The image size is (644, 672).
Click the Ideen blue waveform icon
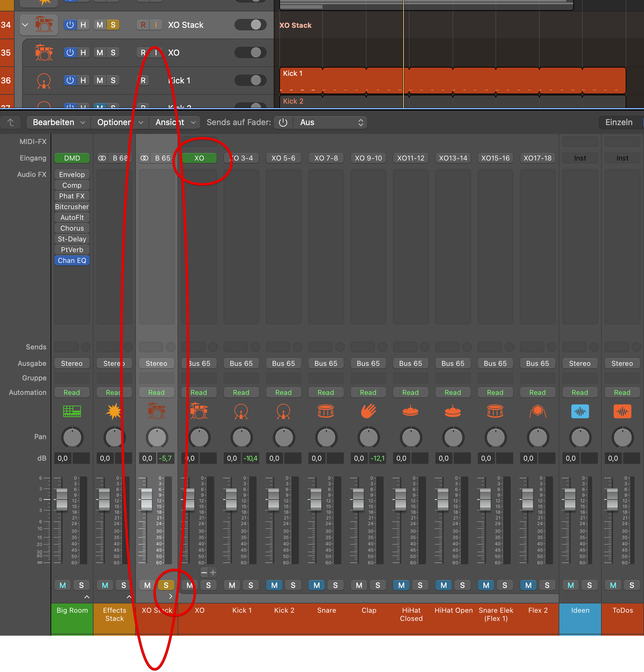[580, 411]
